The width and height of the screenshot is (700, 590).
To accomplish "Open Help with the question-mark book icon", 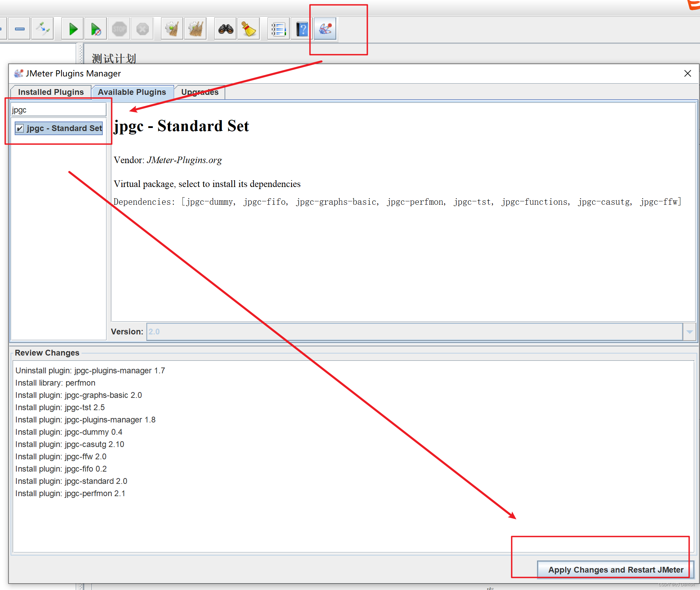I will (x=302, y=29).
